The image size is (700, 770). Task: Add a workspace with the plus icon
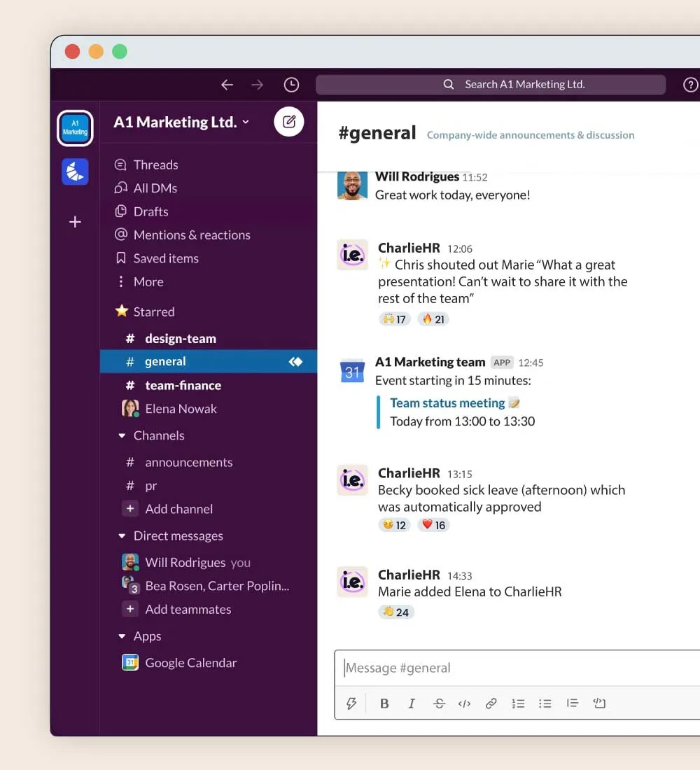click(x=75, y=222)
